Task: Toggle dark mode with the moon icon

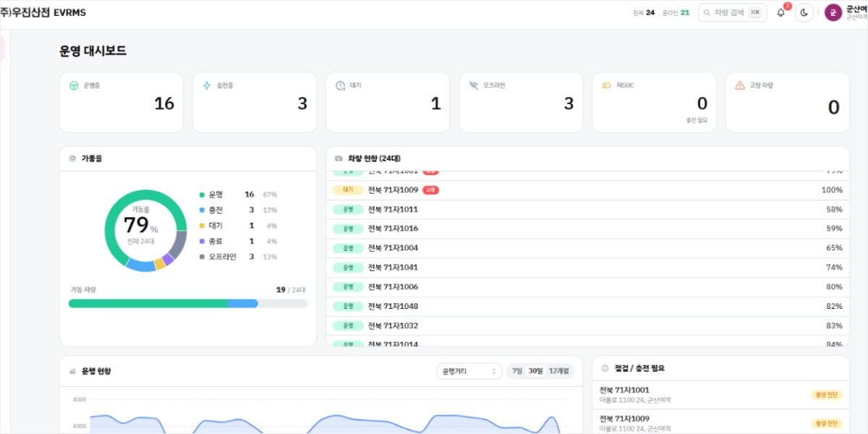Action: coord(804,12)
